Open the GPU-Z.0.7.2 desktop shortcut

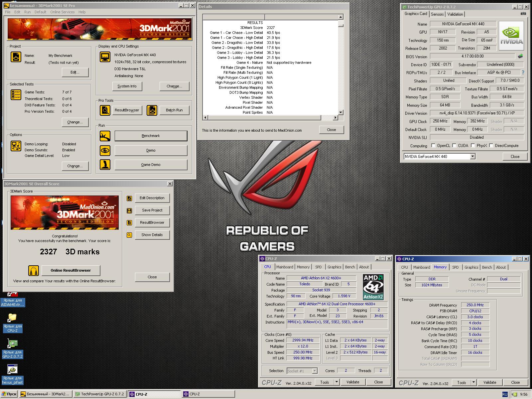click(13, 348)
